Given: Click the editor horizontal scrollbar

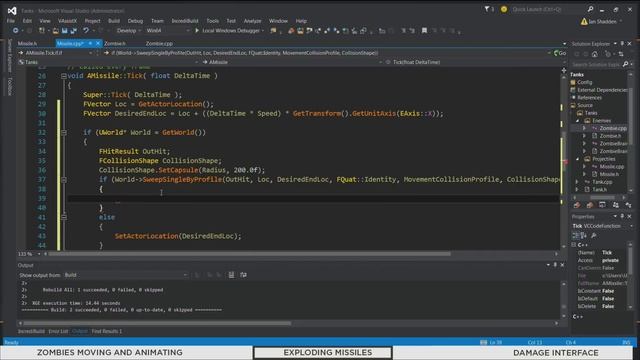Looking at the screenshot, I should [250, 254].
